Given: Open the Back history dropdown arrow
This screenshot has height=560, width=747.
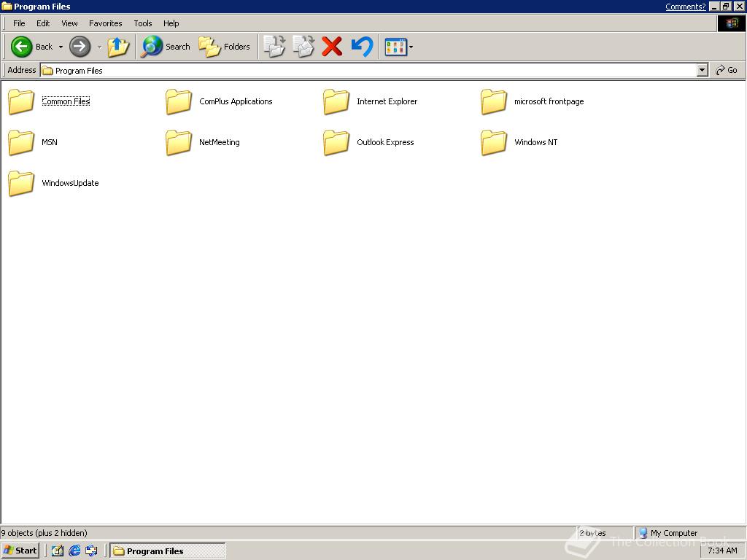Looking at the screenshot, I should click(x=61, y=47).
